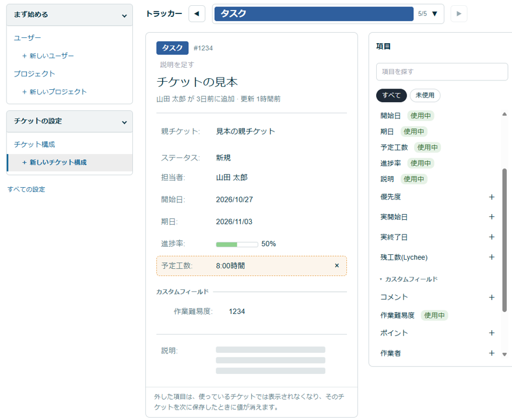This screenshot has width=512, height=420.
Task: Click the blue タスク tracker badge
Action: (172, 48)
